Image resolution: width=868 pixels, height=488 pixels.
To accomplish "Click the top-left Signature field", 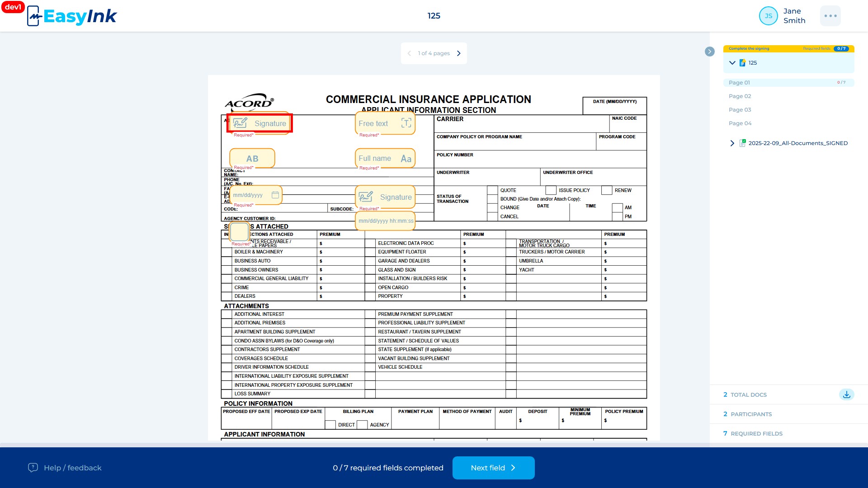I will [x=260, y=123].
